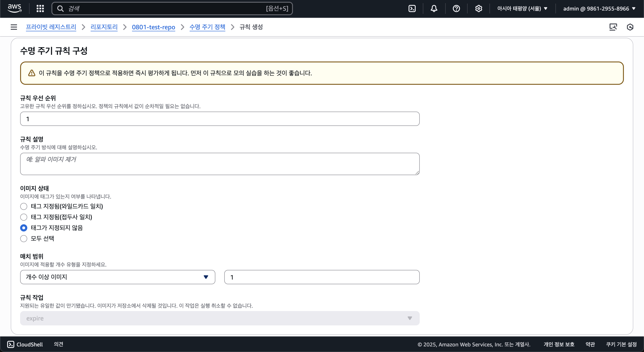Click the monitor search icon near breadcrumb
The image size is (644, 352).
pyautogui.click(x=613, y=27)
